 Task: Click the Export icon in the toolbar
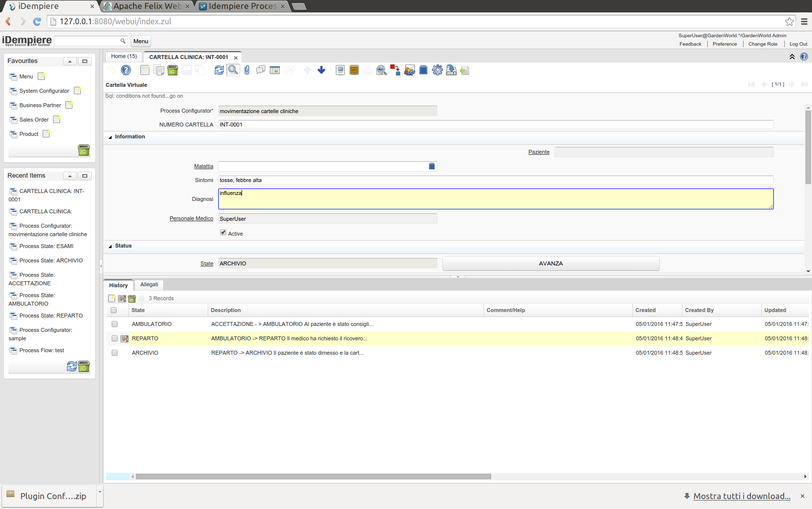(x=451, y=70)
